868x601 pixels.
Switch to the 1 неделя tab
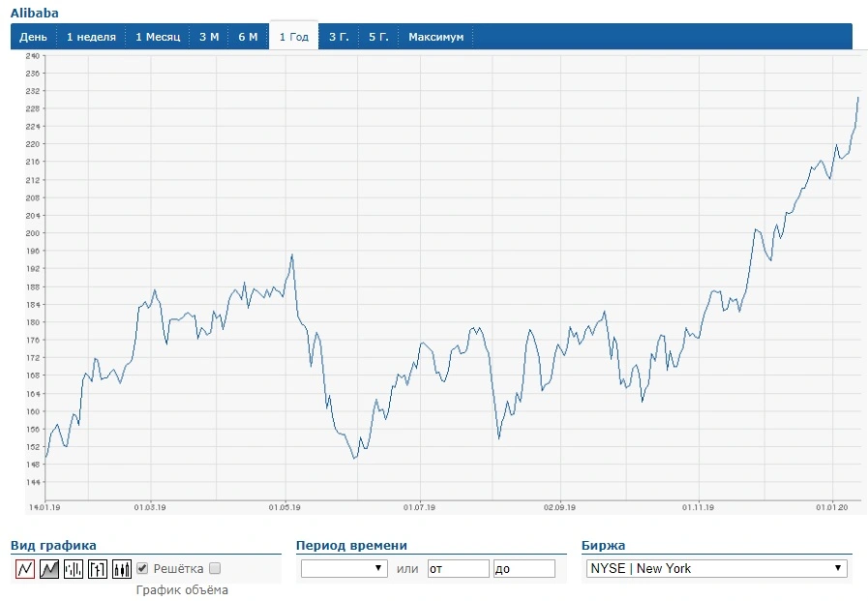91,37
